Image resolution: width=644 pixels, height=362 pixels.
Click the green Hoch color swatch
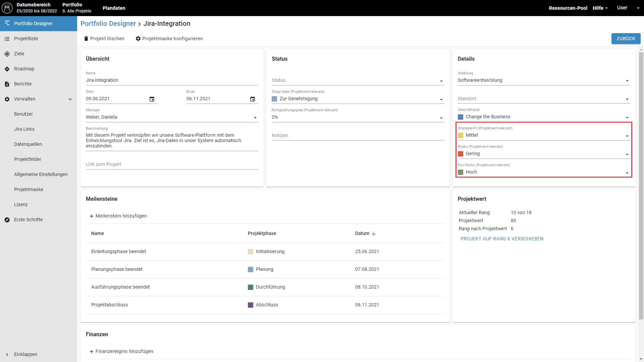coord(461,172)
